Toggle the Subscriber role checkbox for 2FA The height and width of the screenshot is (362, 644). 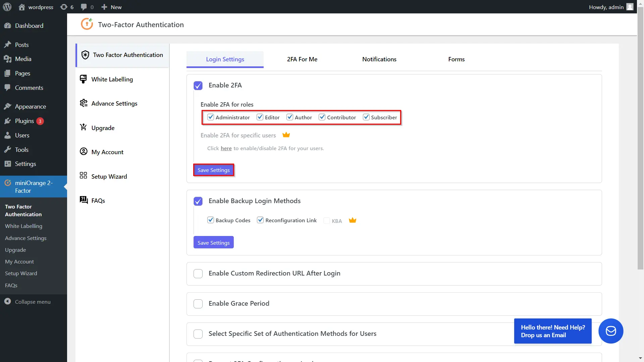click(366, 117)
